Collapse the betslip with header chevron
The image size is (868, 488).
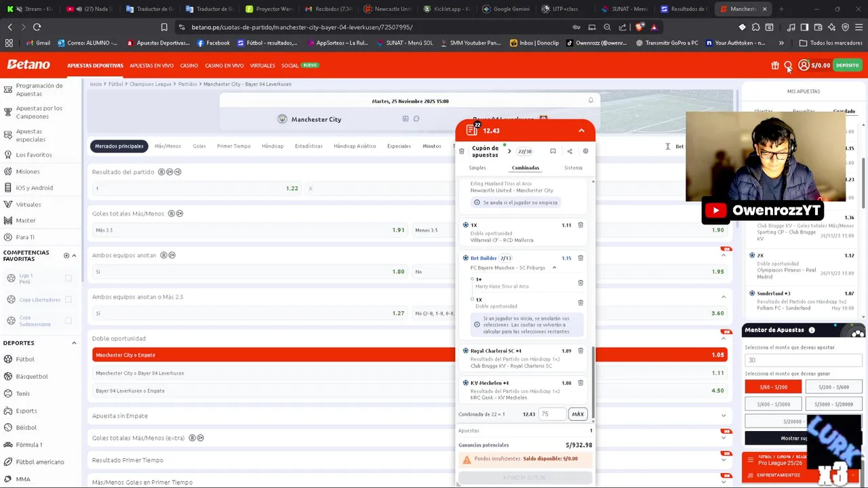coord(581,131)
